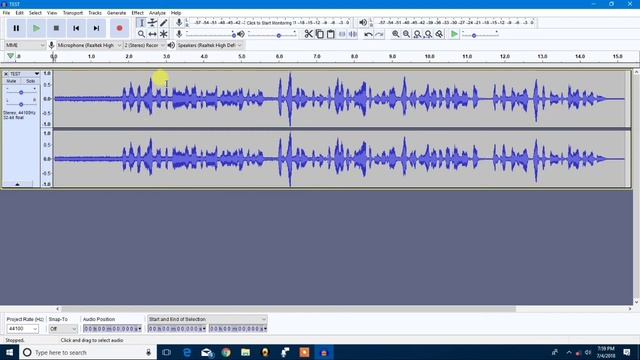640x360 pixels.
Task: Open the Edit menu
Action: (19, 13)
